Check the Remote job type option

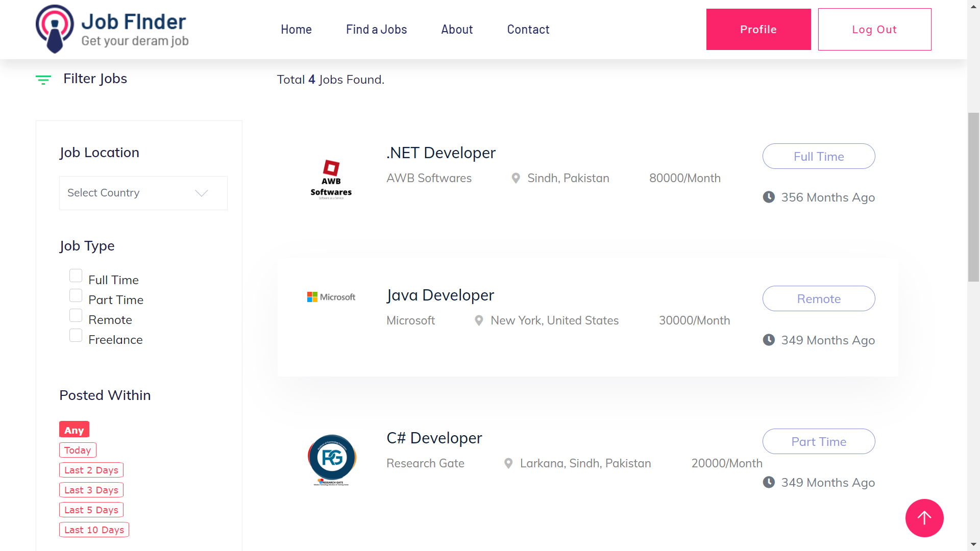point(76,315)
